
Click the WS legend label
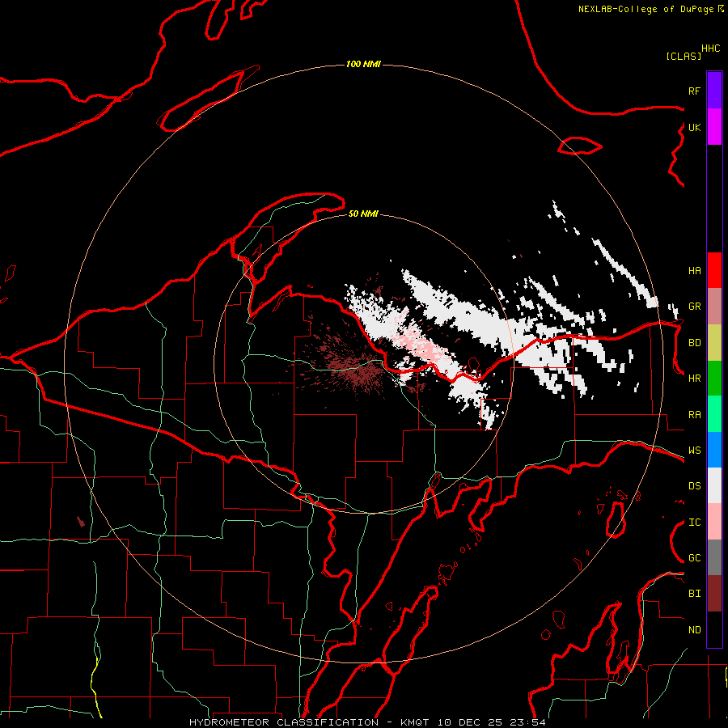(694, 451)
